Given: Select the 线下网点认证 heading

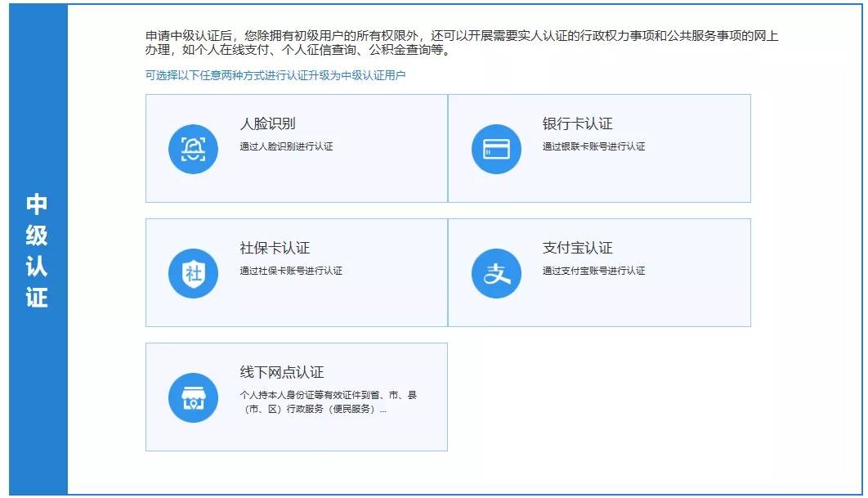Looking at the screenshot, I should (x=281, y=373).
